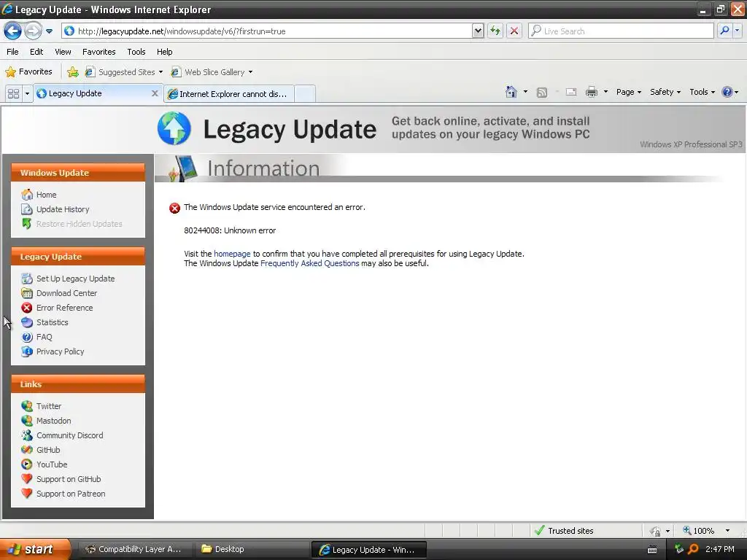
Task: Open the Safety command menu
Action: pos(665,92)
